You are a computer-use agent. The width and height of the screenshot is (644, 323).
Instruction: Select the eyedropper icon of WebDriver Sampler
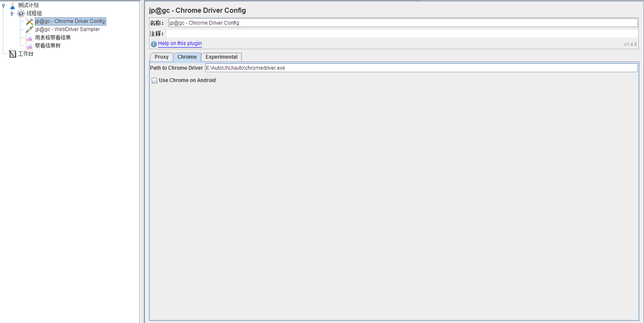[x=28, y=29]
